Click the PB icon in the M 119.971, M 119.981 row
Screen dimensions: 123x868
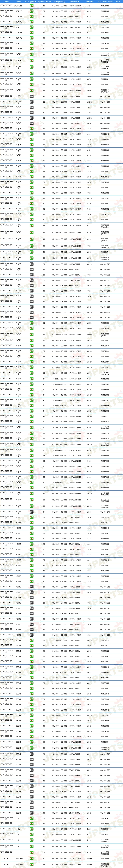pos(31,428)
